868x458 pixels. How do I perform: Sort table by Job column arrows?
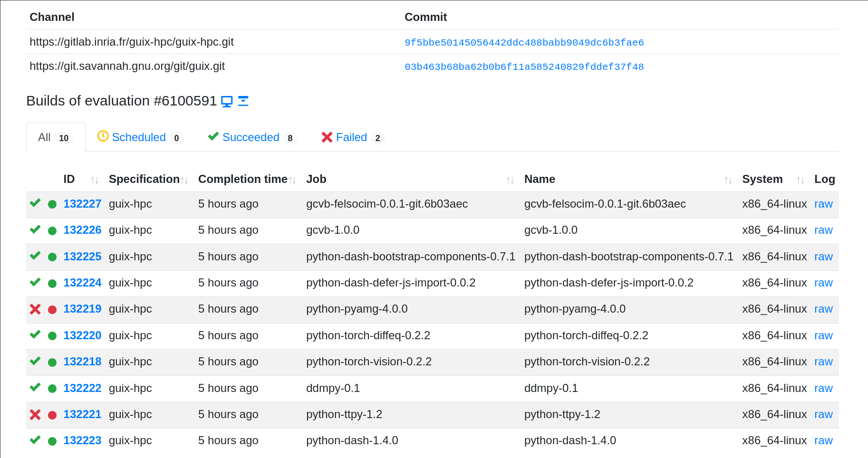tap(510, 180)
